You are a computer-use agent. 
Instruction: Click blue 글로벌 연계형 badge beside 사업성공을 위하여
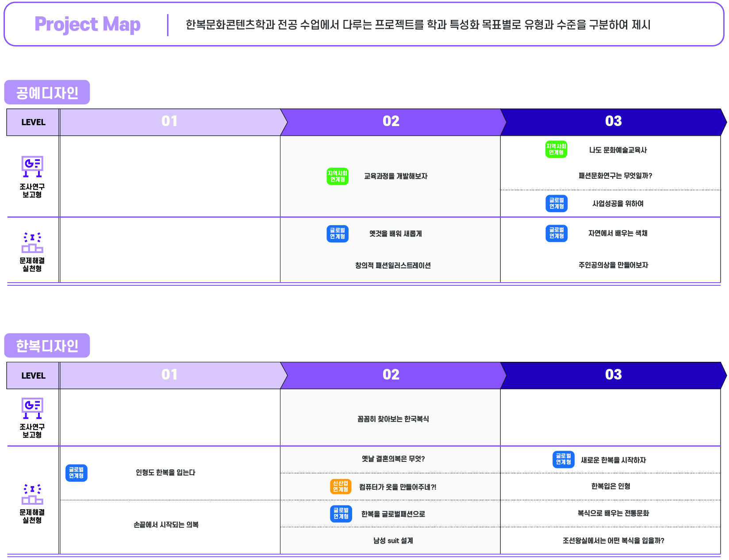(x=556, y=203)
